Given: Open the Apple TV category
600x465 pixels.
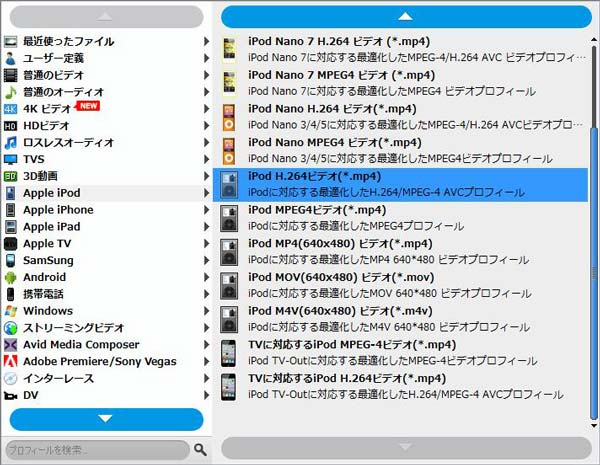Looking at the screenshot, I should (x=106, y=244).
